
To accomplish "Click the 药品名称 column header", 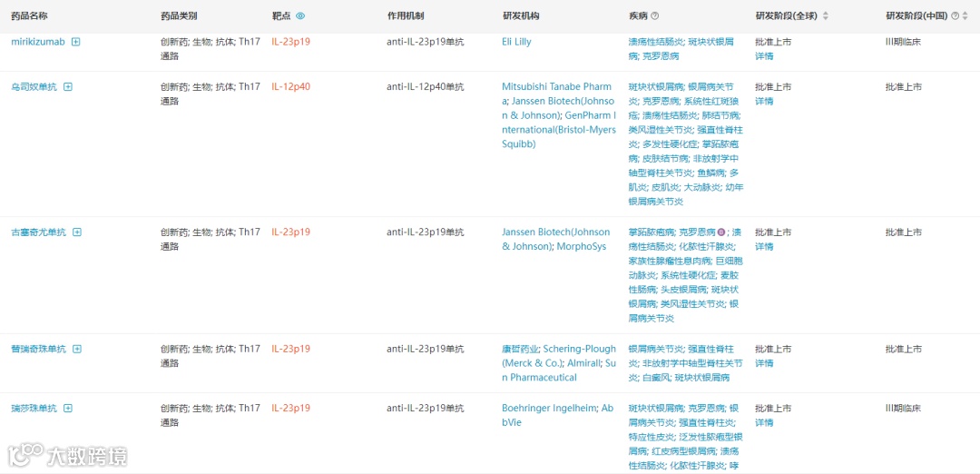I will tap(29, 16).
